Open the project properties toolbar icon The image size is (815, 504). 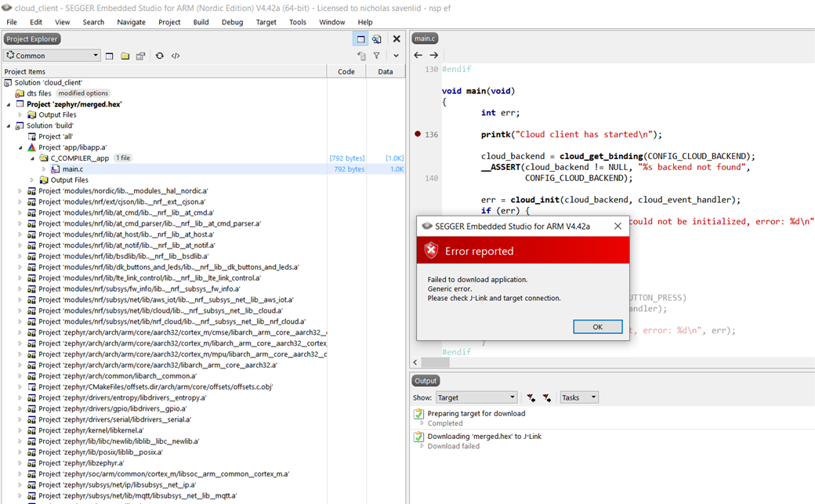coord(140,56)
